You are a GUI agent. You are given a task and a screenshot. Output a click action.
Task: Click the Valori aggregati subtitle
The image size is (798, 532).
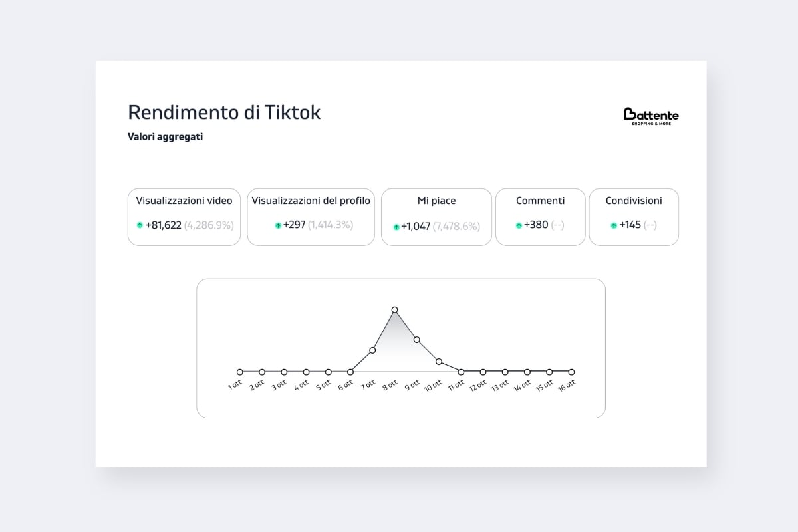coord(165,137)
